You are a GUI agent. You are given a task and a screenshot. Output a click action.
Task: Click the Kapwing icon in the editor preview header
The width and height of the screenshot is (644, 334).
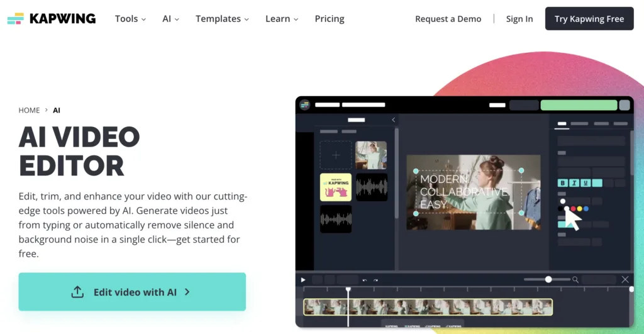point(305,105)
